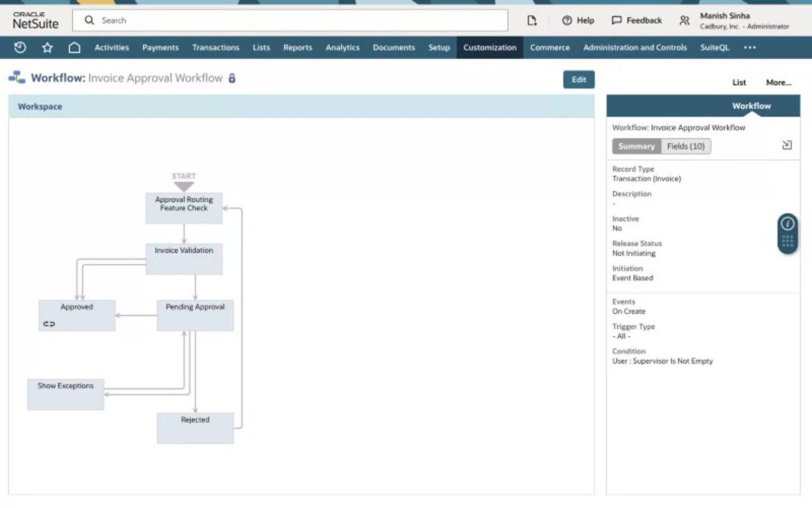Open the Analytics menu

[x=342, y=47]
